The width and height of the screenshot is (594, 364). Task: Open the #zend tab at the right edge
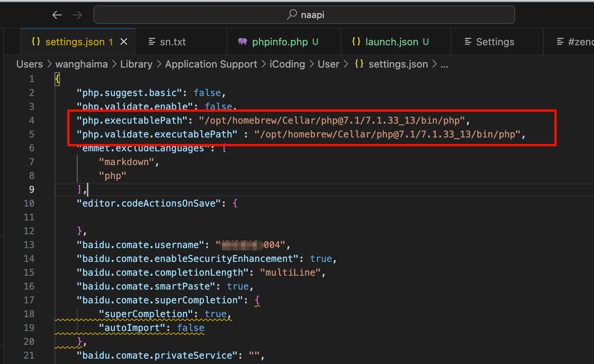[569, 42]
